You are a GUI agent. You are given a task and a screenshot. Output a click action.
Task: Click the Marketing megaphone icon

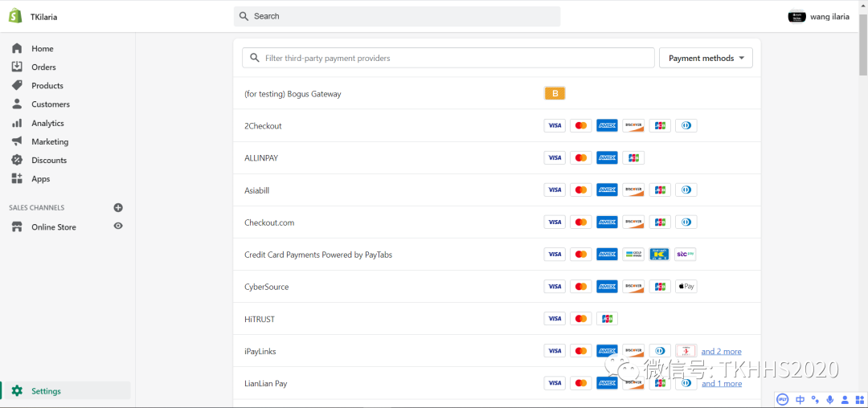point(17,141)
